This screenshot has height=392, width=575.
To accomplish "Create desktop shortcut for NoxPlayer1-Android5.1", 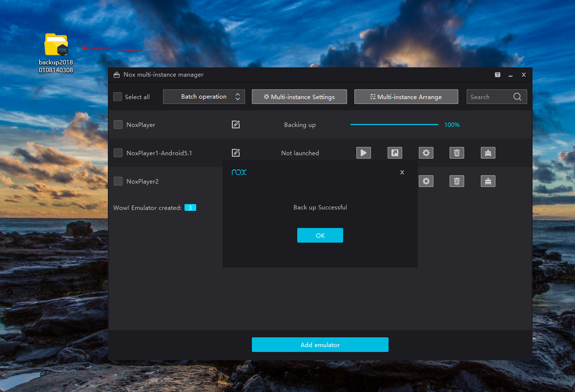I will (394, 153).
